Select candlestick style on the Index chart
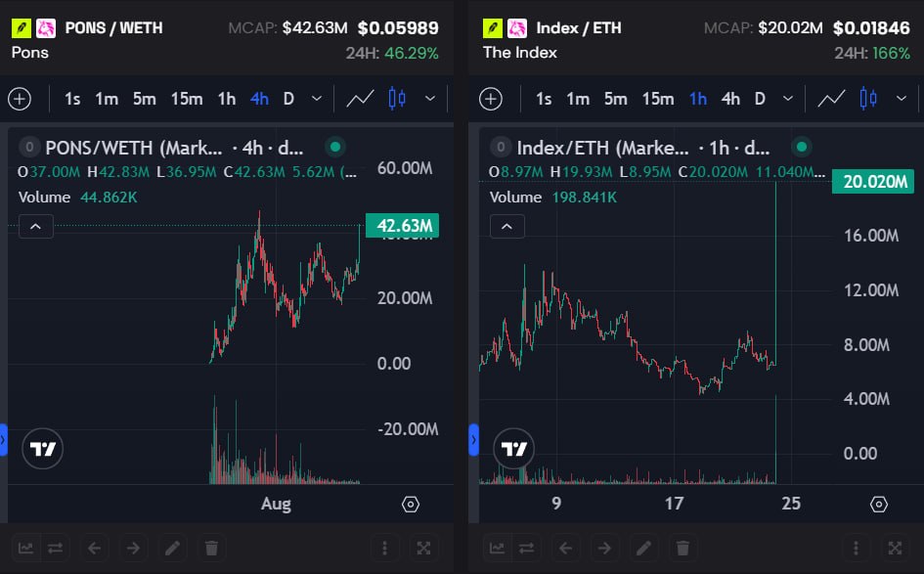The width and height of the screenshot is (924, 574). [x=868, y=99]
